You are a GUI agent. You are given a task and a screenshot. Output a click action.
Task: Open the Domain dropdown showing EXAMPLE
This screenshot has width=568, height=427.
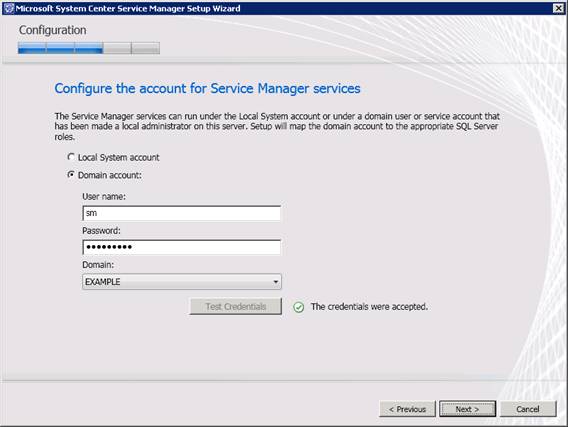pyautogui.click(x=181, y=281)
